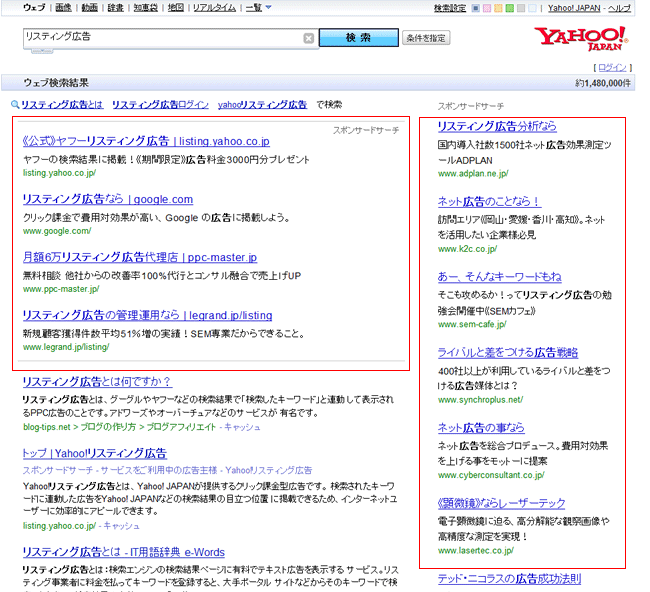Open cached copy of the listing.yahoo.co.jp result

click(121, 526)
